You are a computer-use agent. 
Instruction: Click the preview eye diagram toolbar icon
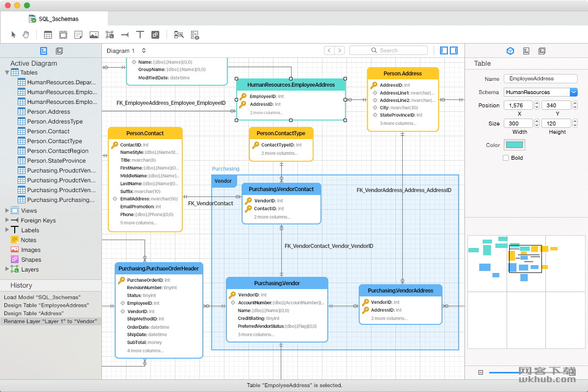pyautogui.click(x=195, y=35)
